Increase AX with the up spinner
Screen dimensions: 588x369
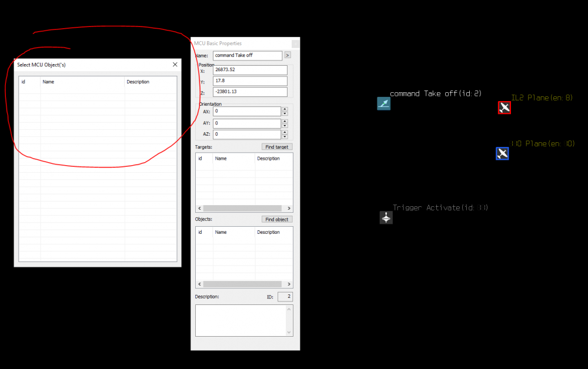pyautogui.click(x=285, y=109)
